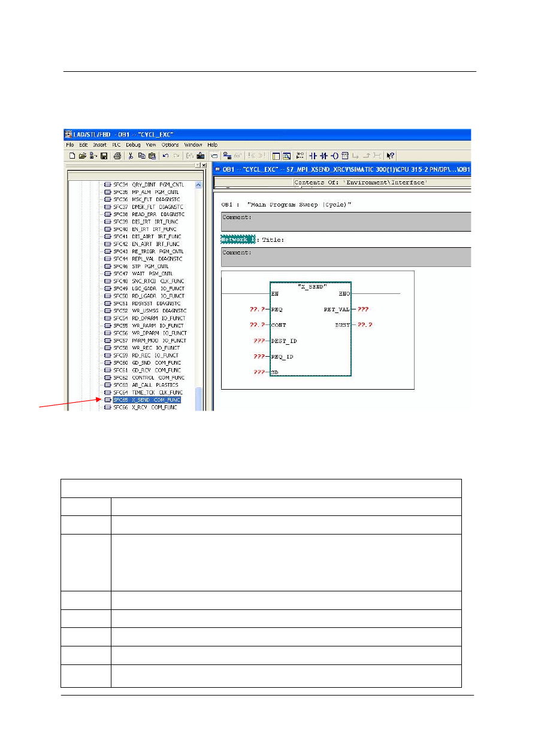Click the New file toolbar icon
535x756 pixels.
pyautogui.click(x=72, y=156)
